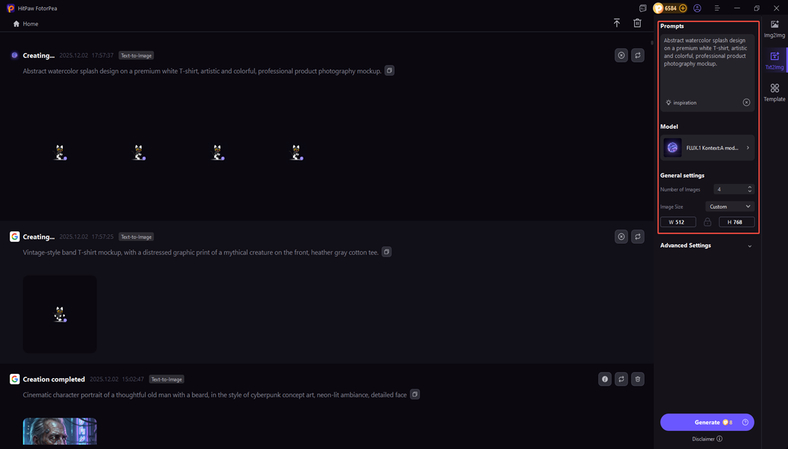Screen dimensions: 788x449
Task: Click the trash icon in top toolbar
Action: coord(638,23)
